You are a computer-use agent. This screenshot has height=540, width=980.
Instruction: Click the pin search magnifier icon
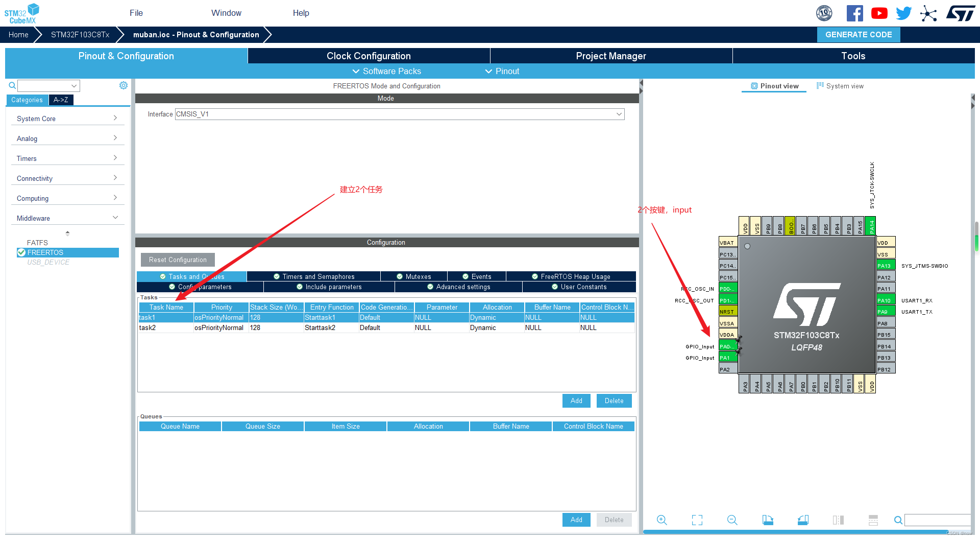coord(898,520)
